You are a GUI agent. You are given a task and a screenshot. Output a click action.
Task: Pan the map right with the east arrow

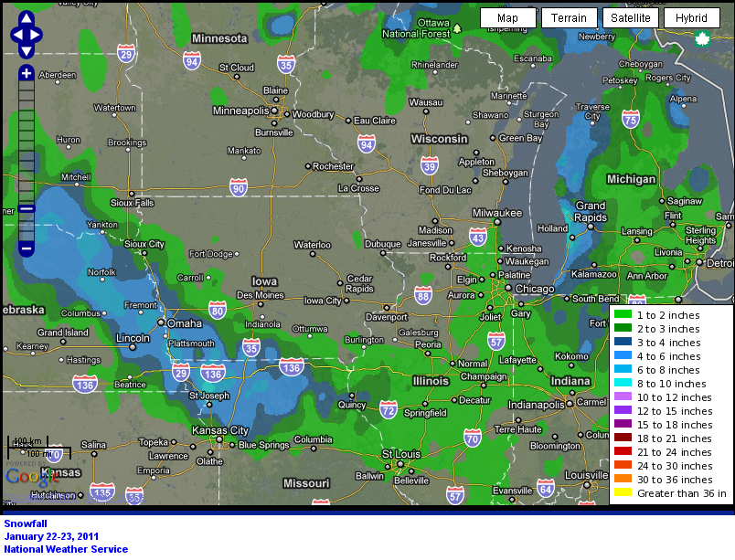tap(36, 35)
